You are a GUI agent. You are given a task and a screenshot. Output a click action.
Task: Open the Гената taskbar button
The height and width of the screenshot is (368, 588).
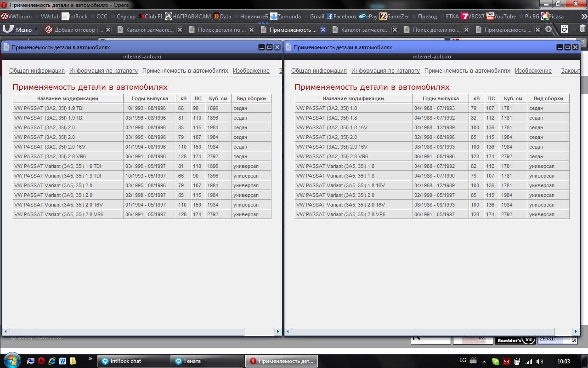pos(207,361)
